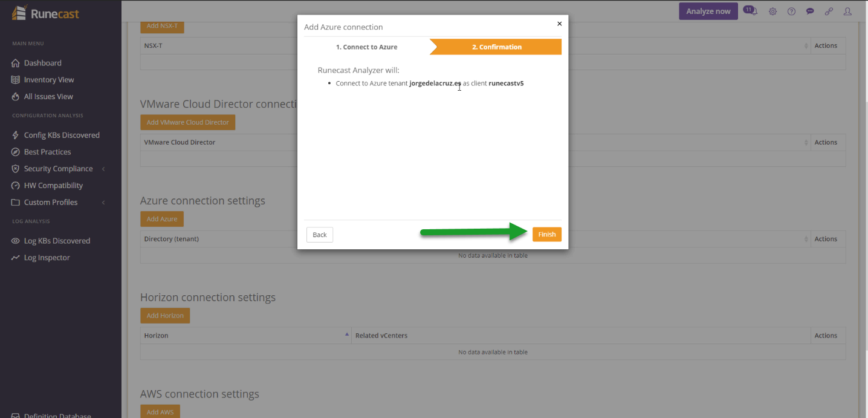Image resolution: width=868 pixels, height=418 pixels.
Task: Click the client name runecastv5
Action: 506,83
